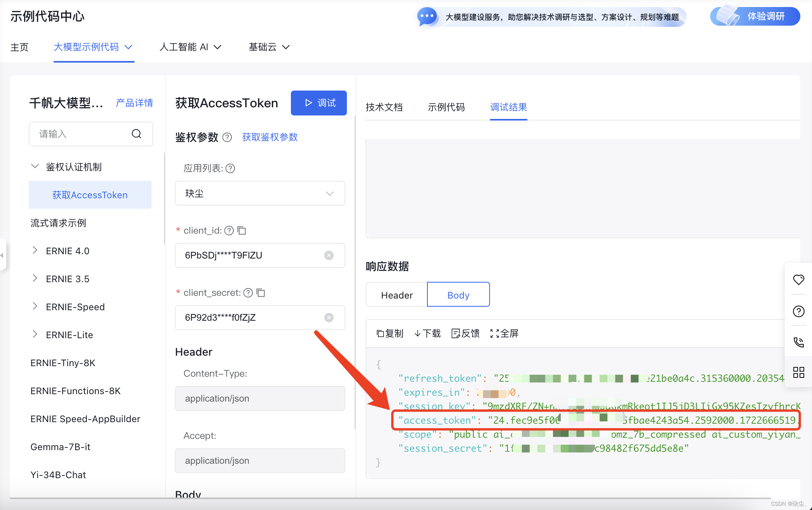Open fullscreen view with 全屏
This screenshot has width=812, height=510.
tap(504, 333)
